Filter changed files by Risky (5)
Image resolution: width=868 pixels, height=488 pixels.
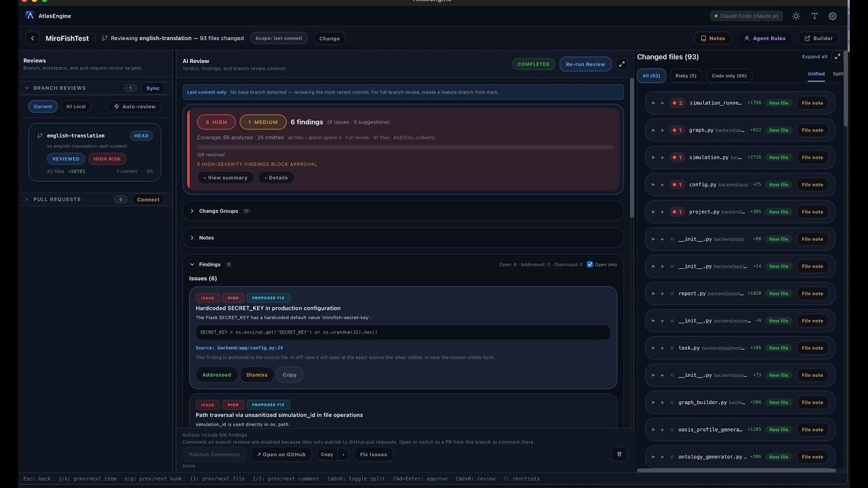point(686,76)
